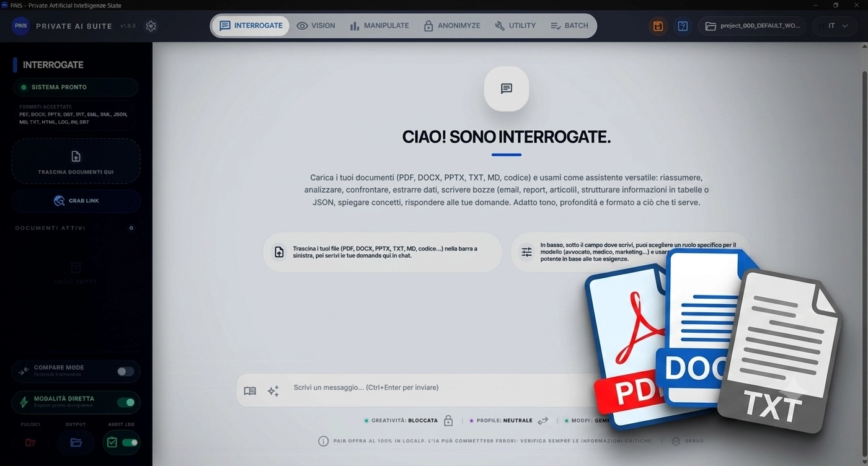Click the info circle icon in footer
Screen dimensions: 868x466
[x=323, y=441]
